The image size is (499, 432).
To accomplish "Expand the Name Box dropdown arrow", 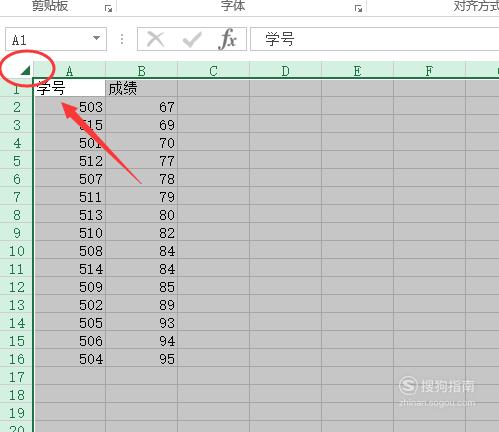I will pyautogui.click(x=96, y=38).
